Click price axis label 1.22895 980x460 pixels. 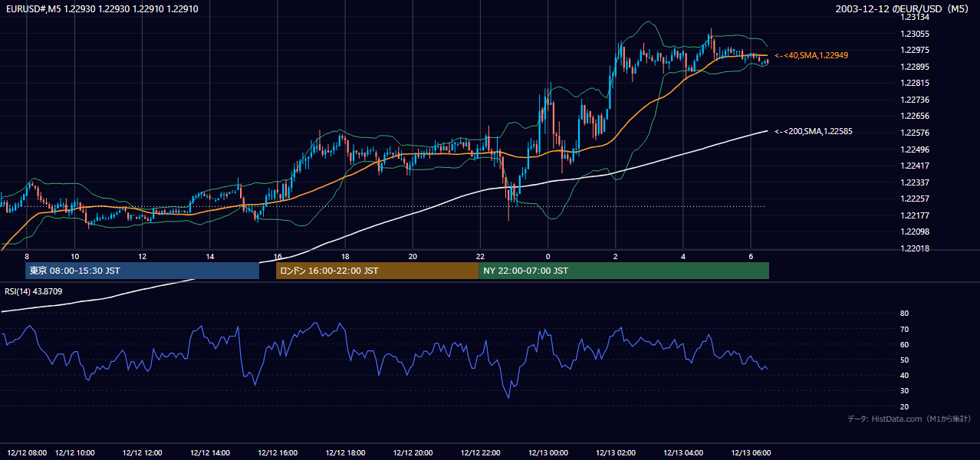click(915, 67)
